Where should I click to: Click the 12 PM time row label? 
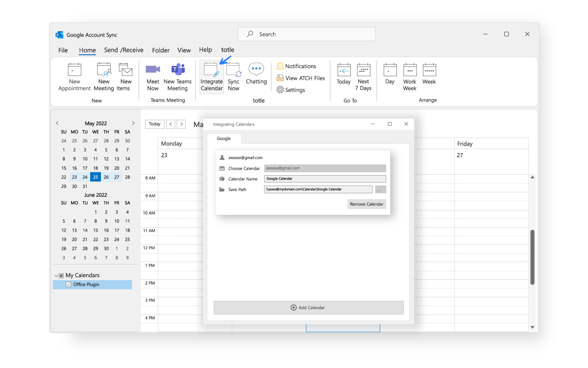149,248
